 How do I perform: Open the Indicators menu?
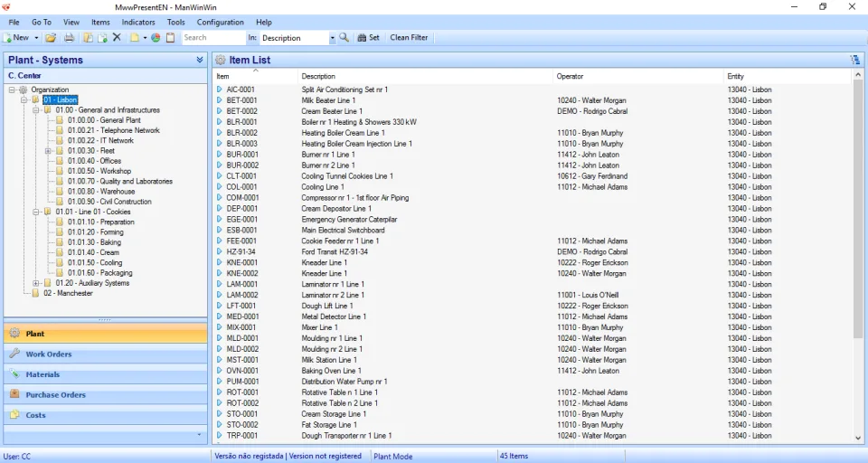(138, 22)
